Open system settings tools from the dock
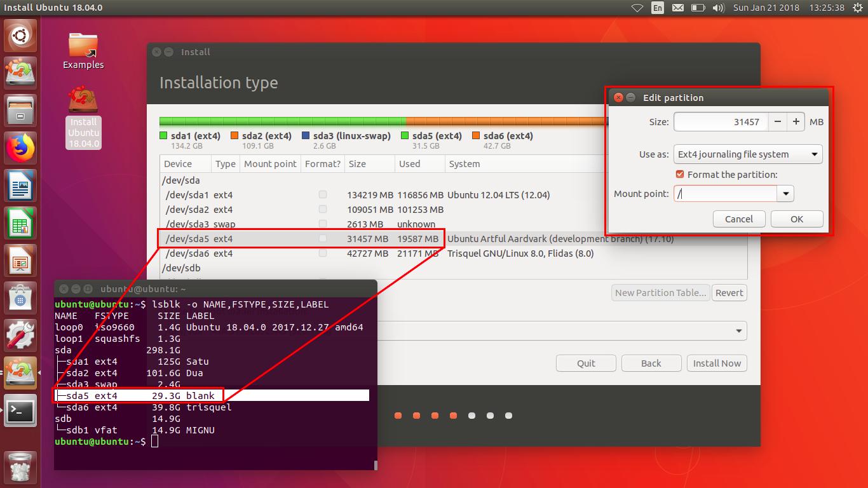868x488 pixels. click(x=20, y=335)
